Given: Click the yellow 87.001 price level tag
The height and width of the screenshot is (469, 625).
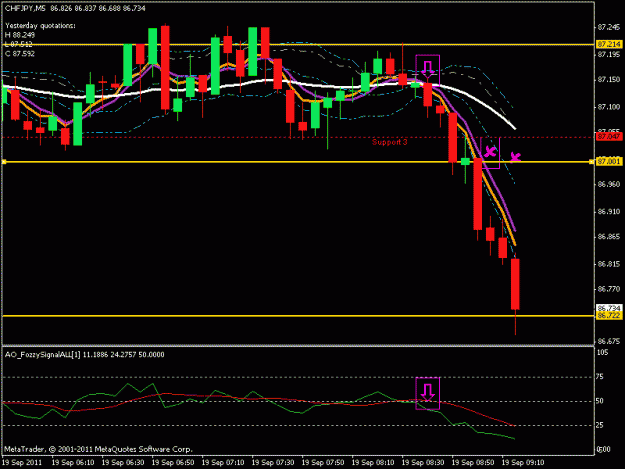Looking at the screenshot, I should pyautogui.click(x=609, y=161).
